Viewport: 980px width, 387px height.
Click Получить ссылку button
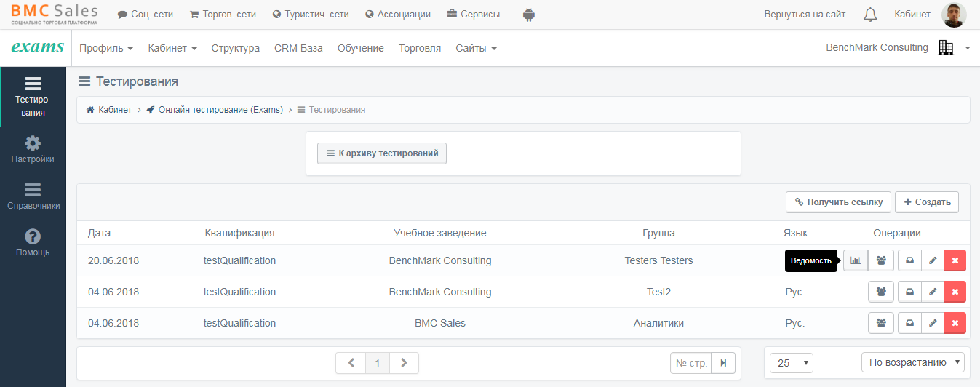838,202
